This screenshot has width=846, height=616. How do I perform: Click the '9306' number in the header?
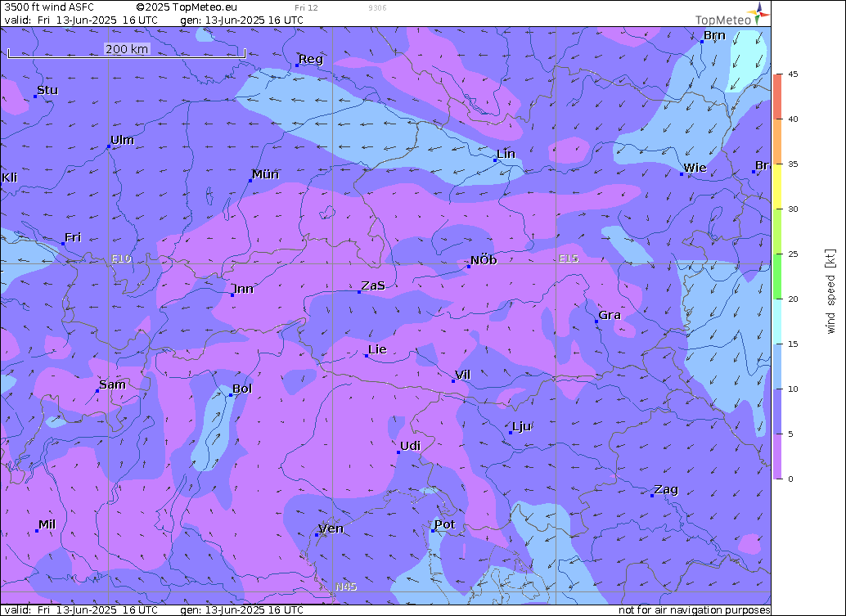(x=377, y=7)
